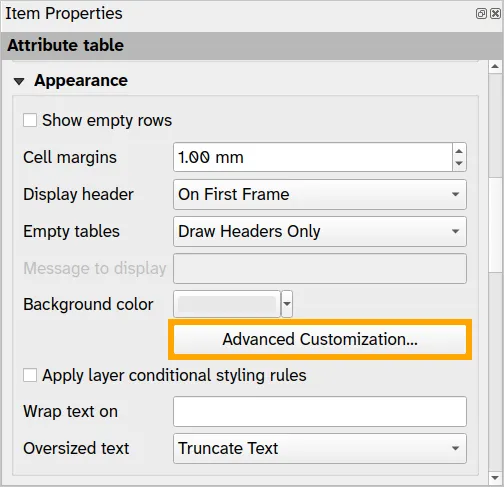Viewport: 504px width, 487px height.
Task: Focus the Wrap text on field
Action: click(320, 412)
